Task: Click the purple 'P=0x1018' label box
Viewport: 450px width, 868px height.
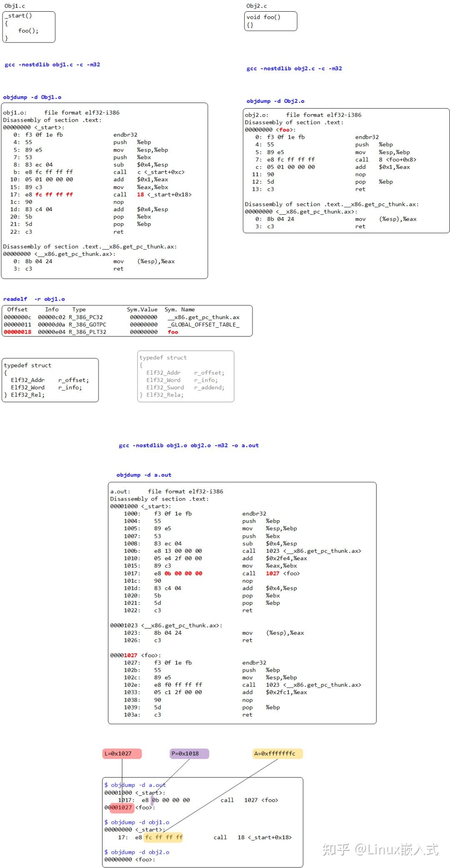Action: (189, 753)
